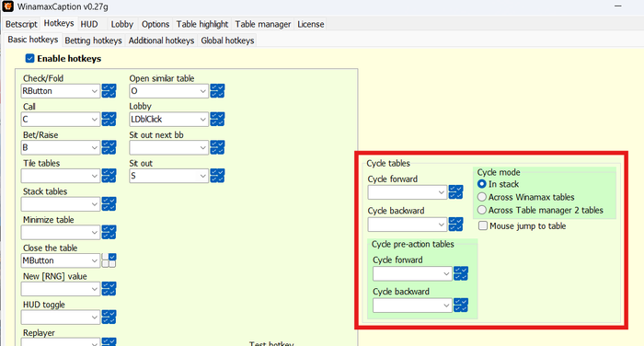The image size is (644, 346).
Task: Click the modifier icon beside Tile tables
Action: [x=109, y=176]
